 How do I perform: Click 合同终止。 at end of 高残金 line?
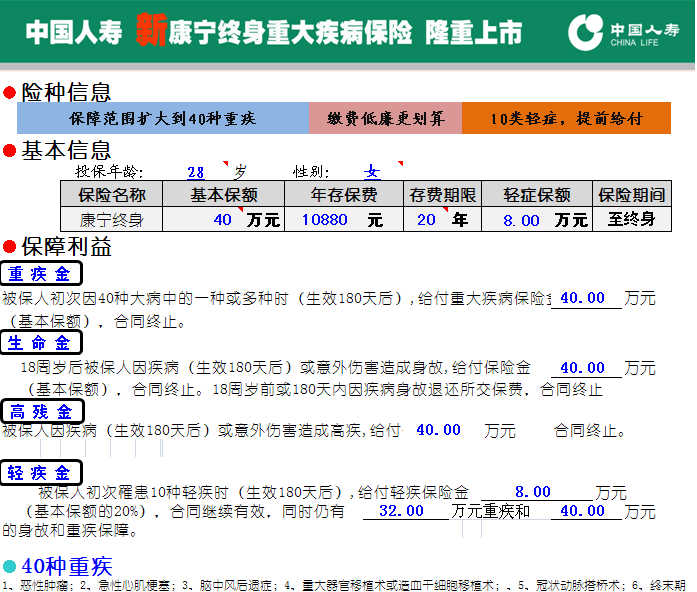tap(590, 430)
